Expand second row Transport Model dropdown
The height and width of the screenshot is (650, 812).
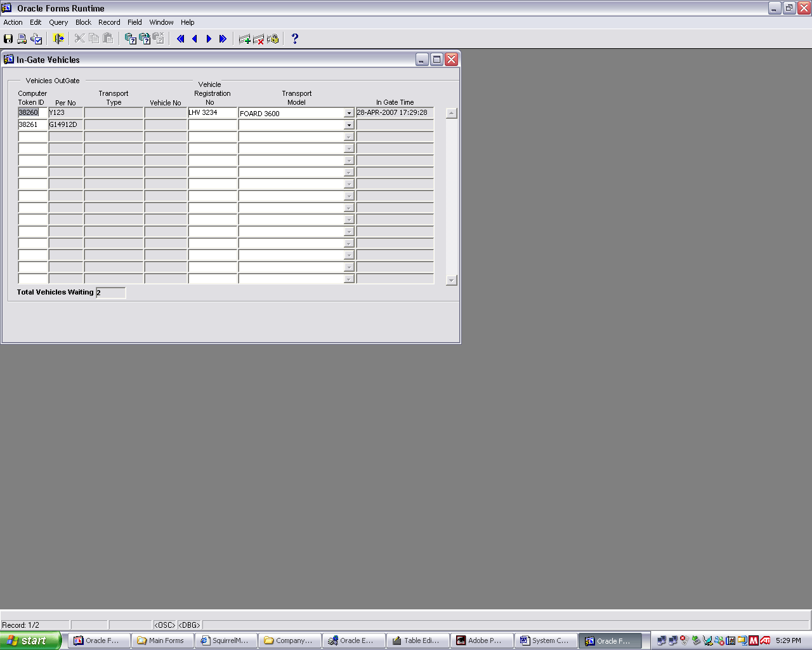pos(349,125)
